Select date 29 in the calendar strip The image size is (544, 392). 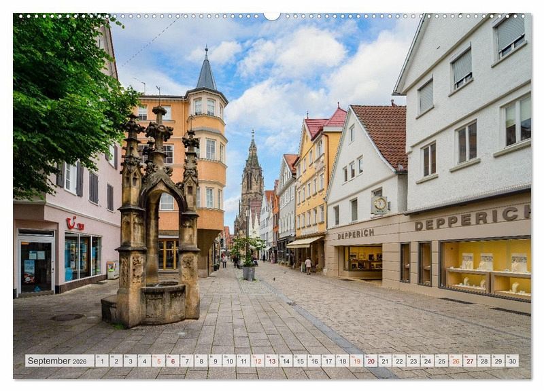(498, 361)
